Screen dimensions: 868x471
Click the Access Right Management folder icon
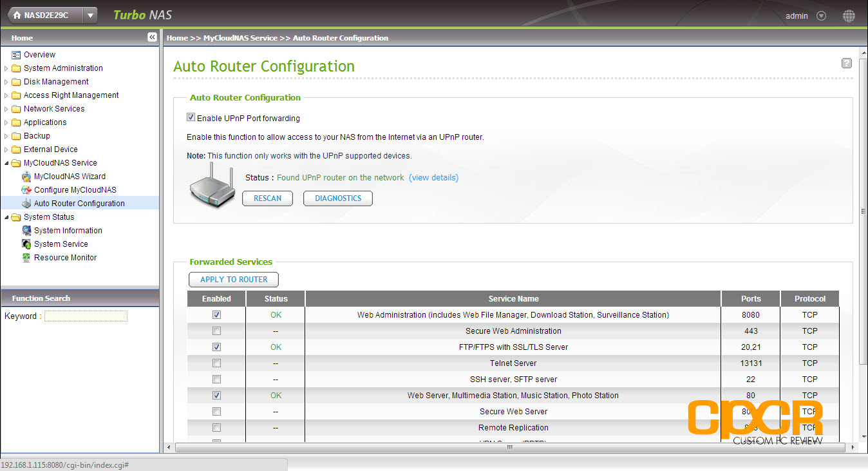16,95
